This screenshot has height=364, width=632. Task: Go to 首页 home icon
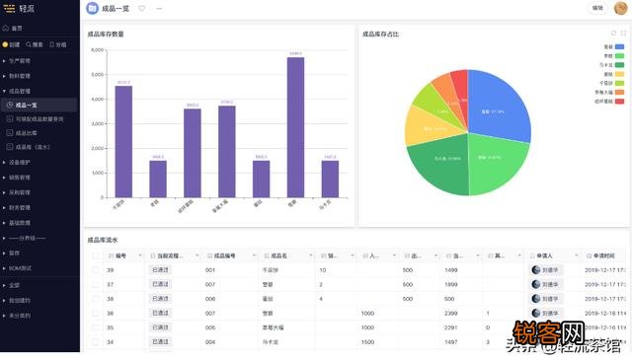pyautogui.click(x=6, y=29)
